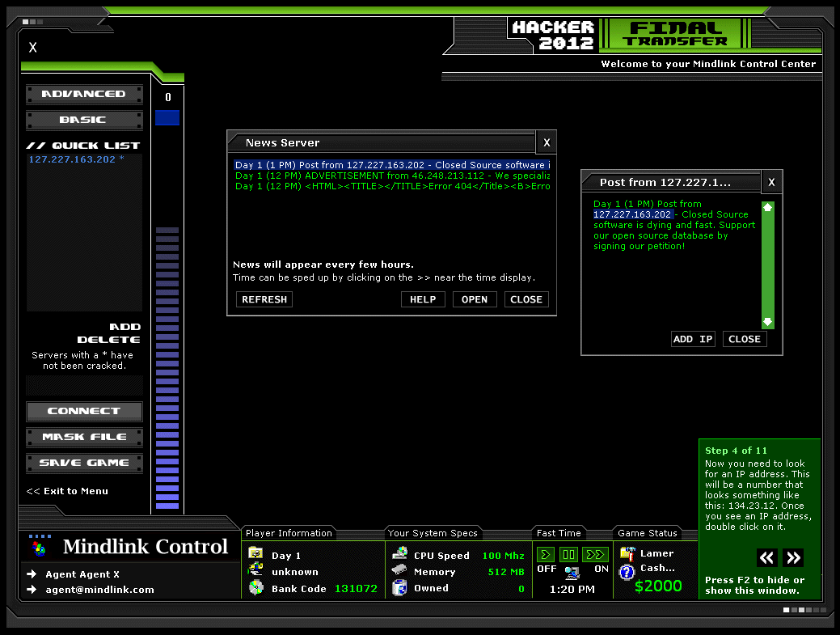The width and height of the screenshot is (840, 635).
Task: Select the ADVERTISEMENT from 46.248.213.112 news row
Action: point(392,176)
